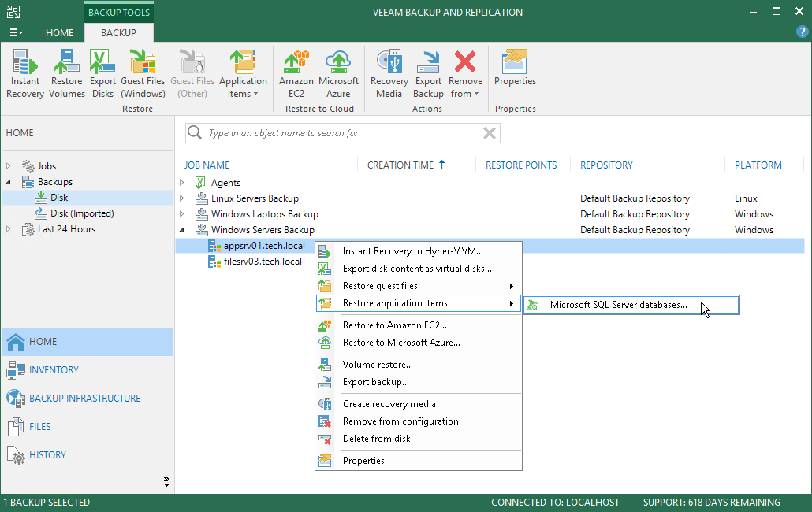The image size is (812, 512).
Task: Expand the Jobs tree node
Action: point(9,166)
